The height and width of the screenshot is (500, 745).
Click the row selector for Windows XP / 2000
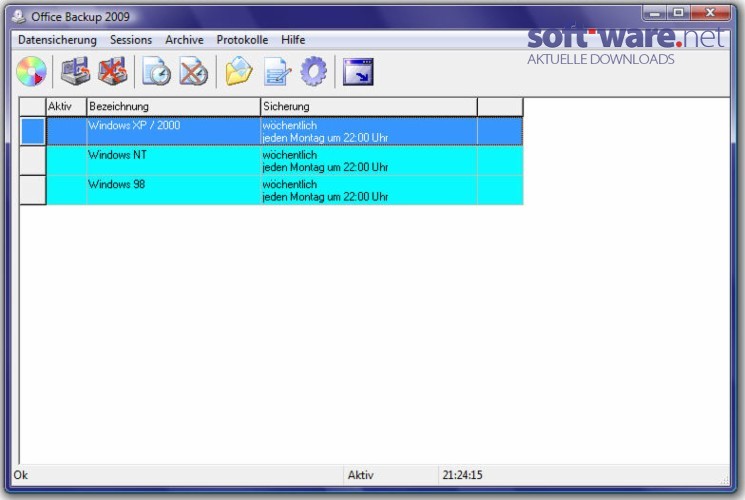point(33,131)
